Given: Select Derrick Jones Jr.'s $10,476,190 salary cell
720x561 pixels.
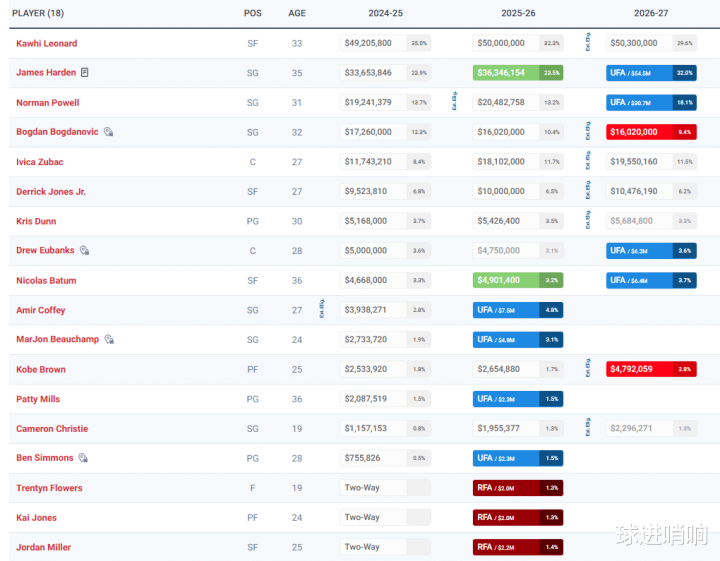Looking at the screenshot, I should pos(651,191).
